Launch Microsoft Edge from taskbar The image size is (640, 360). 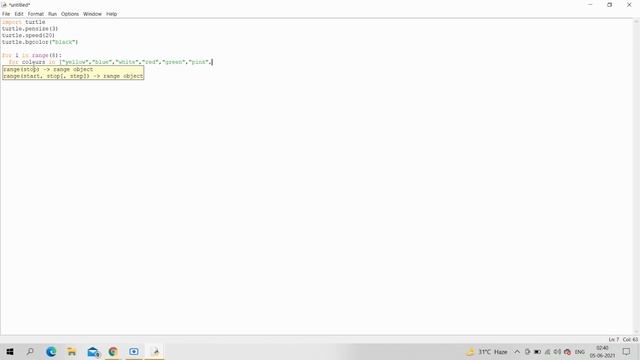click(x=51, y=351)
